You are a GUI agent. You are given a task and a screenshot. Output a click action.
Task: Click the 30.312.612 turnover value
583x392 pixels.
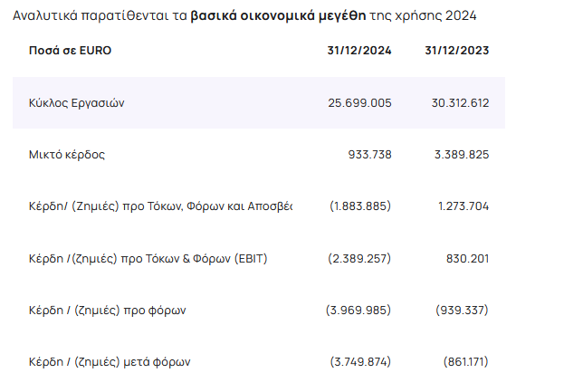click(x=460, y=102)
